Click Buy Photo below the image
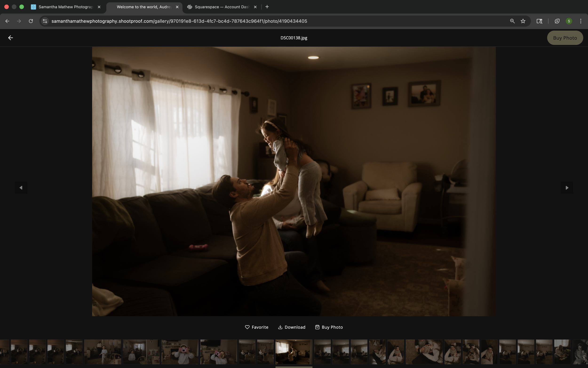This screenshot has height=368, width=588. (x=329, y=327)
